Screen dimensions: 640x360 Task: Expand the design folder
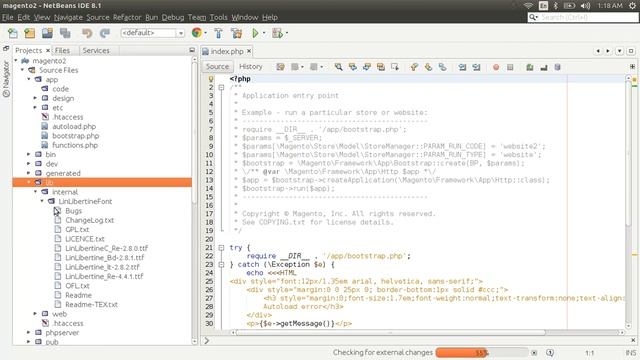(x=35, y=98)
